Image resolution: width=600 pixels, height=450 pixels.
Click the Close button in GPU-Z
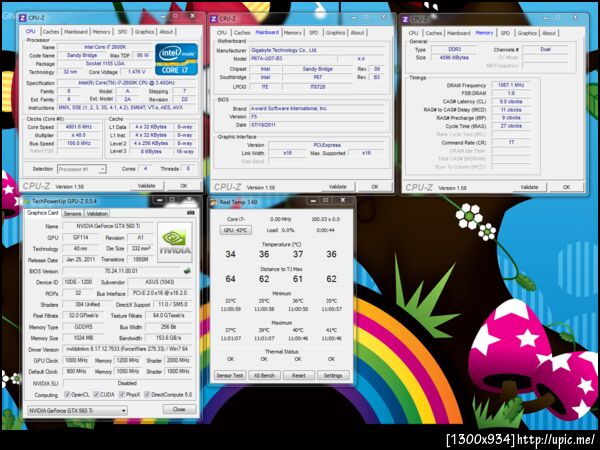(x=179, y=409)
